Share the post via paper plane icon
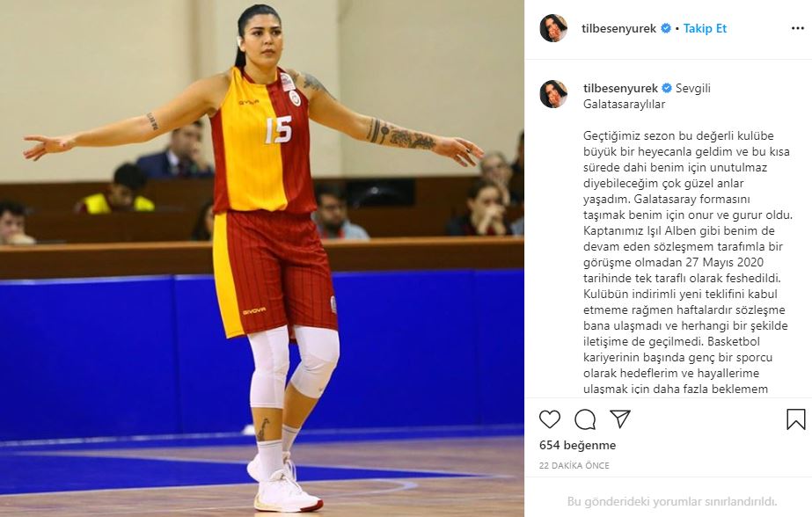This screenshot has height=517, width=812. click(620, 419)
